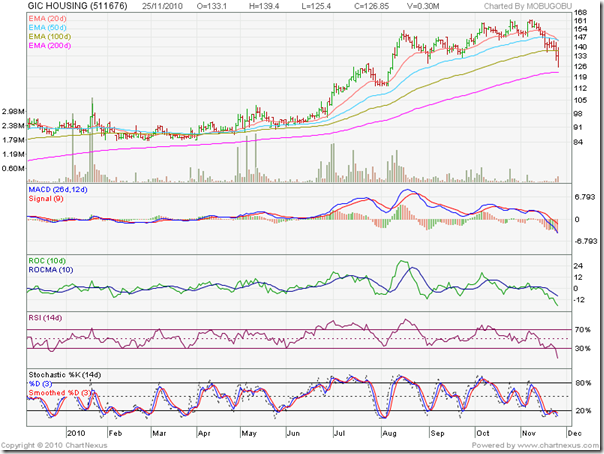Select the ROC (10d) indicator label
Image resolution: width=604 pixels, height=454 pixels.
coord(52,262)
